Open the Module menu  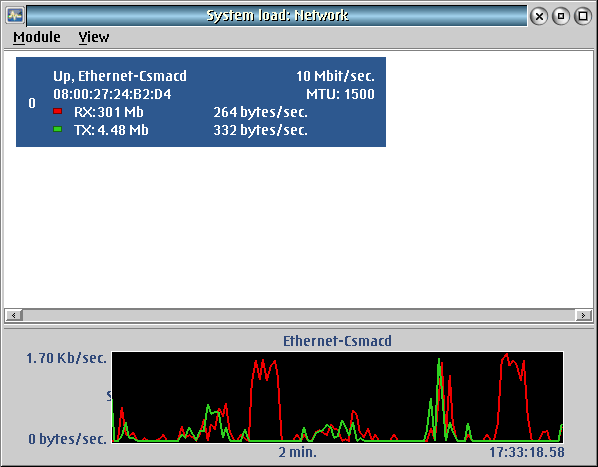coord(37,37)
